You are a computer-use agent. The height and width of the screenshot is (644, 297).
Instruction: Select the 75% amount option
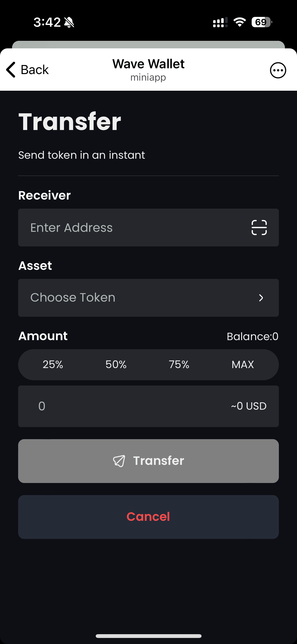coord(179,365)
